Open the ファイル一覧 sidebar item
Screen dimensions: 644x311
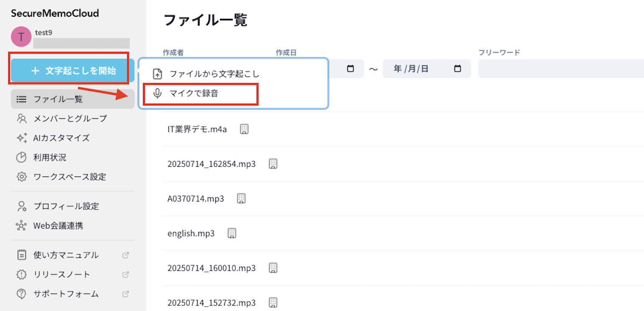pyautogui.click(x=58, y=99)
